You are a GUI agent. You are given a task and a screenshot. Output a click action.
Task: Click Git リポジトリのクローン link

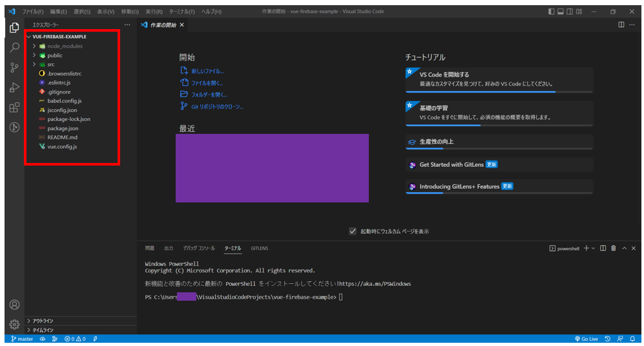point(217,107)
